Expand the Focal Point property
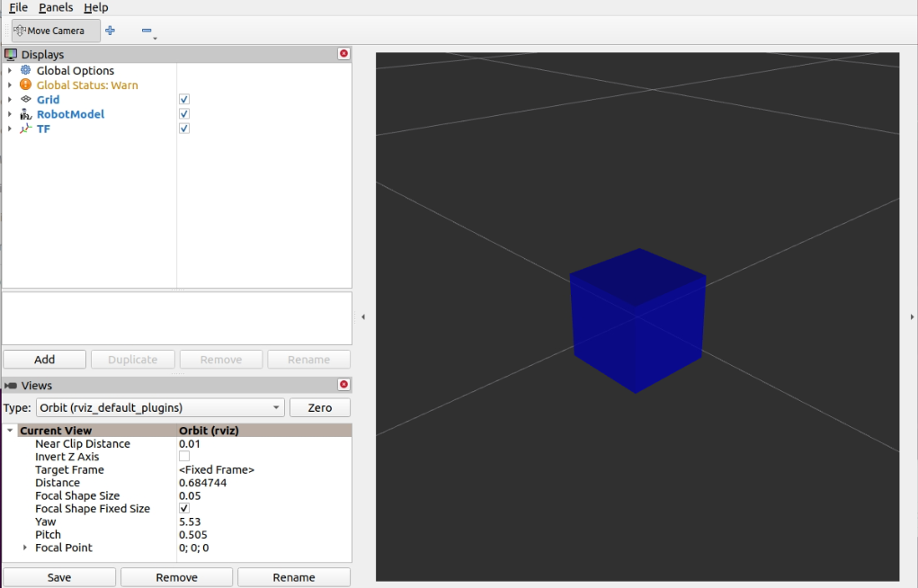Image resolution: width=918 pixels, height=588 pixels. (24, 548)
